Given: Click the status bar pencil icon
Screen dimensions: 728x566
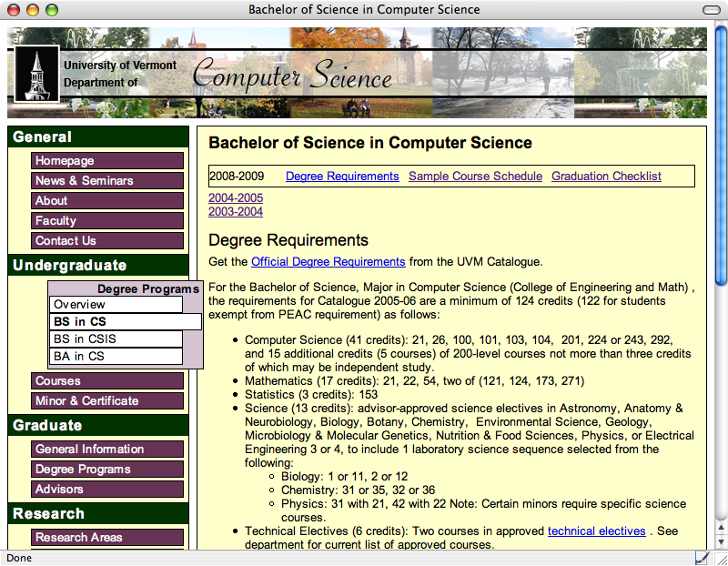Looking at the screenshot, I should pos(702,557).
